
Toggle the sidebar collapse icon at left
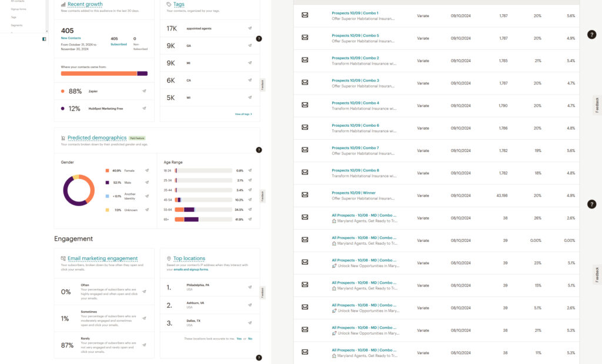pyautogui.click(x=44, y=39)
